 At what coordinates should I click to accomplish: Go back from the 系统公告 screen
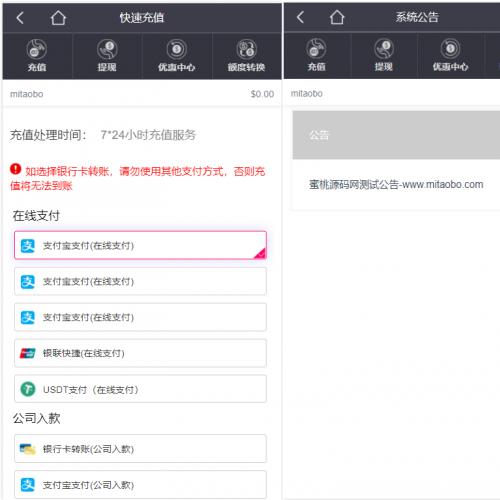coord(300,17)
